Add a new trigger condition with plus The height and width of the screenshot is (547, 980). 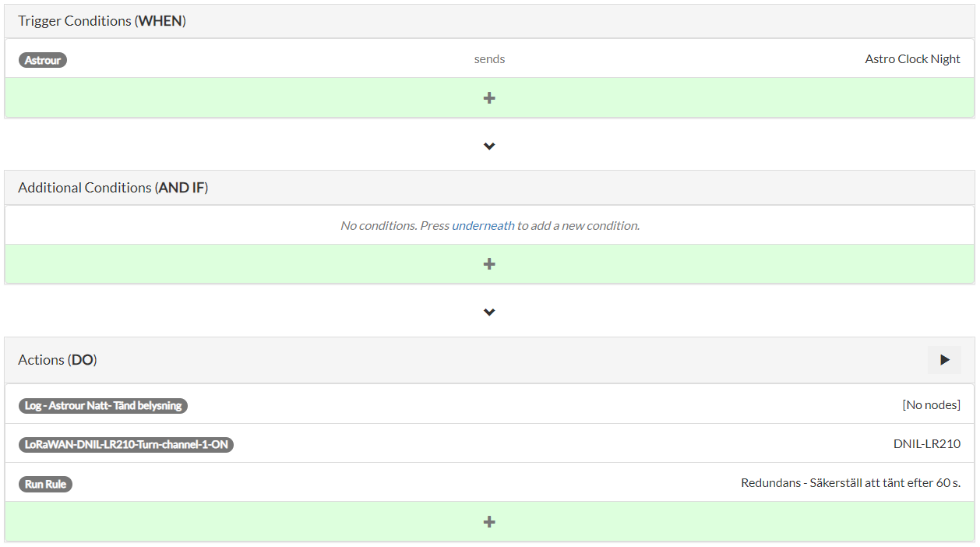[x=489, y=98]
